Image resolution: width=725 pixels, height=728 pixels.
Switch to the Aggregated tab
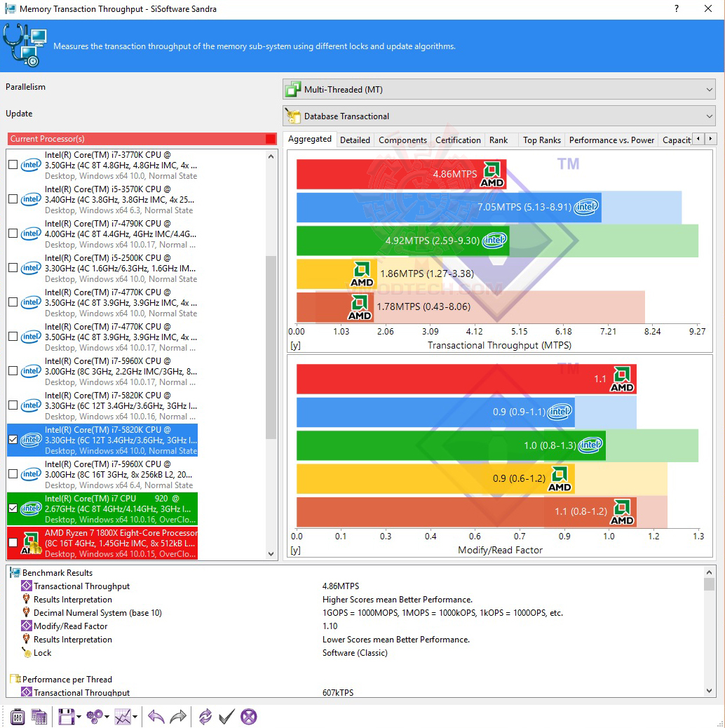[310, 139]
